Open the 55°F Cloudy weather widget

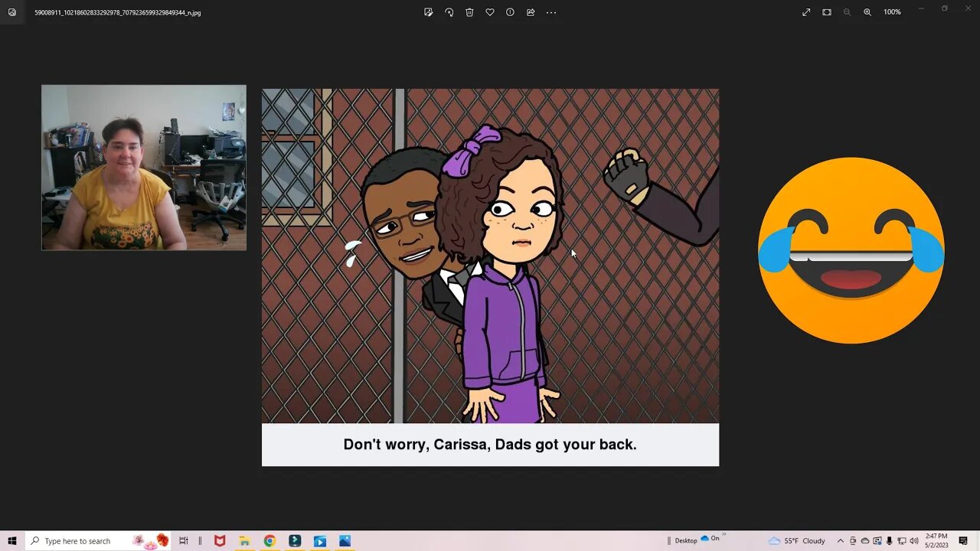pyautogui.click(x=797, y=541)
